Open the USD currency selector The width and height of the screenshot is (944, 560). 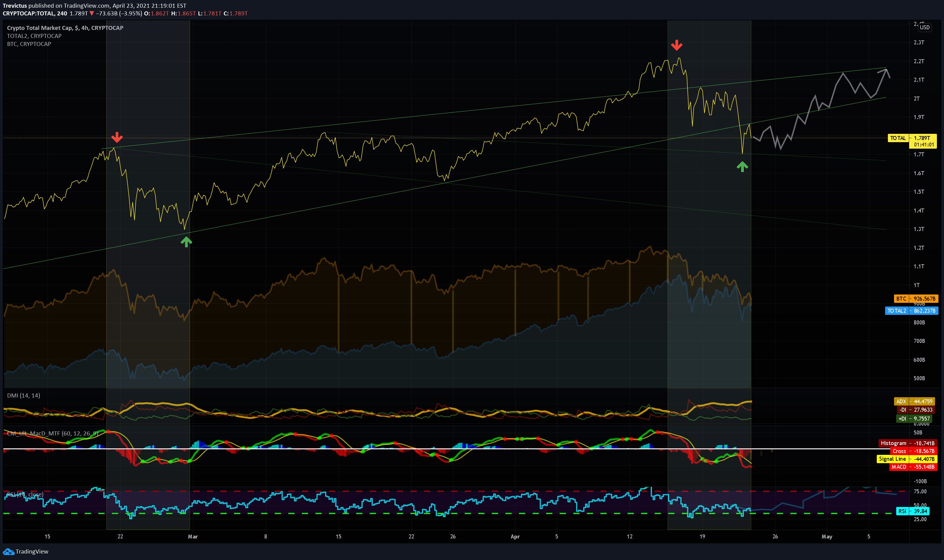tap(924, 27)
